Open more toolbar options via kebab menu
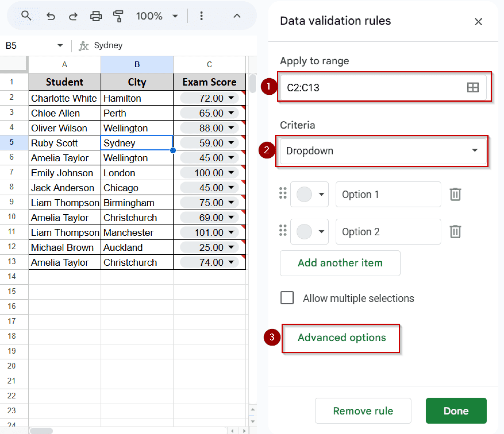The width and height of the screenshot is (504, 434). [x=201, y=16]
